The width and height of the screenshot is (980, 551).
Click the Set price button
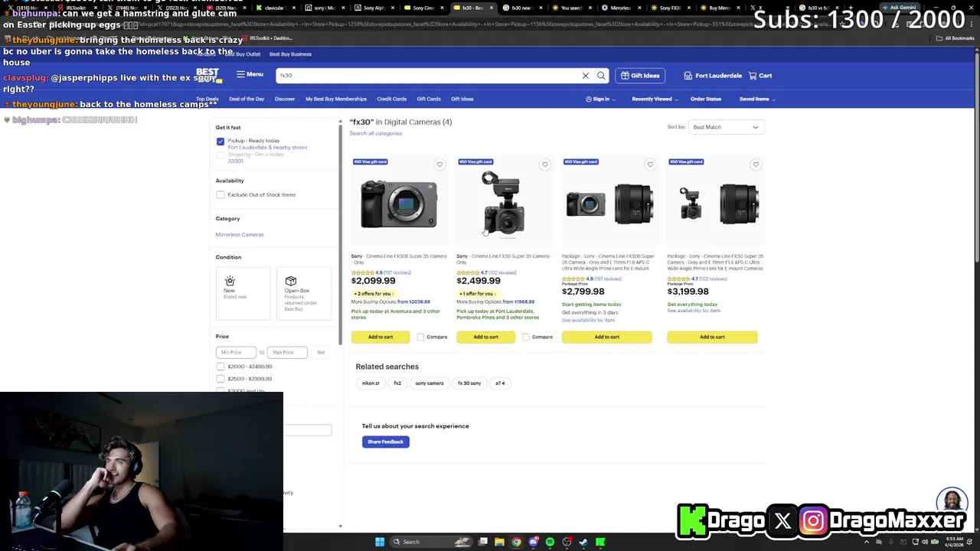pos(321,352)
